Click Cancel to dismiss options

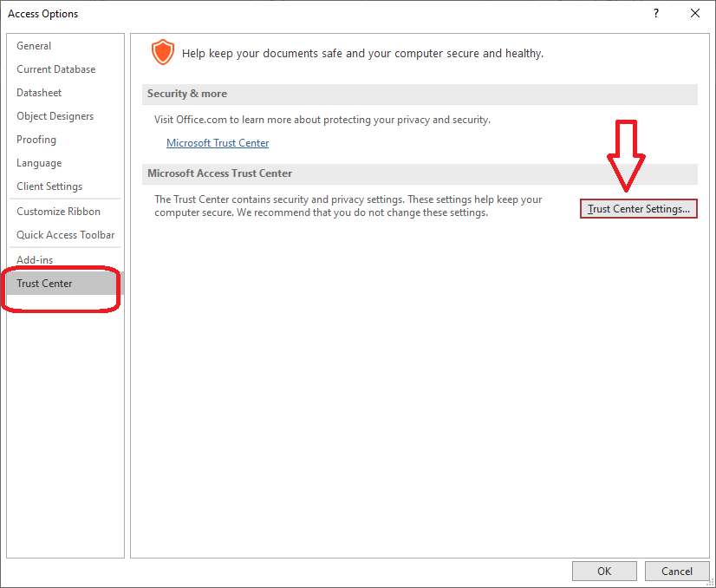point(677,572)
